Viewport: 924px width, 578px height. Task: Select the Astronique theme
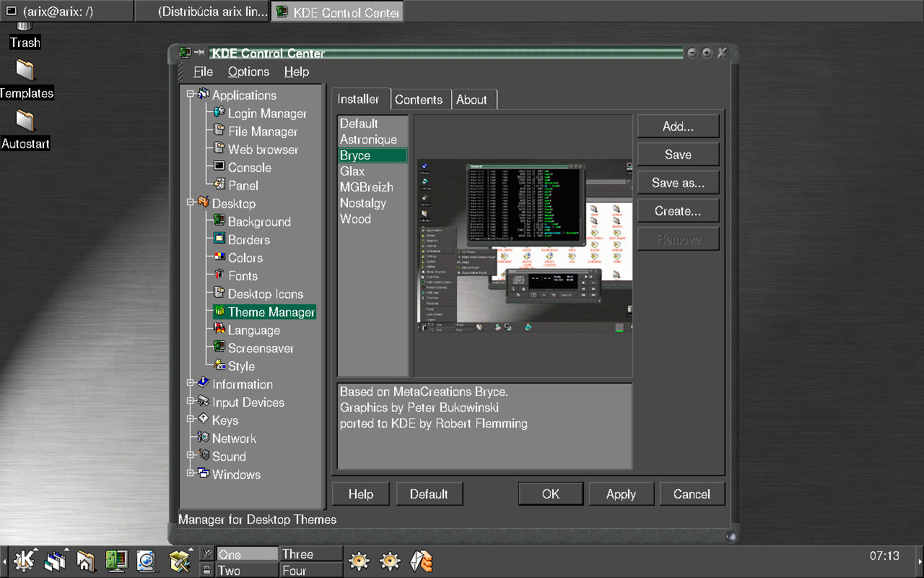pyautogui.click(x=373, y=139)
